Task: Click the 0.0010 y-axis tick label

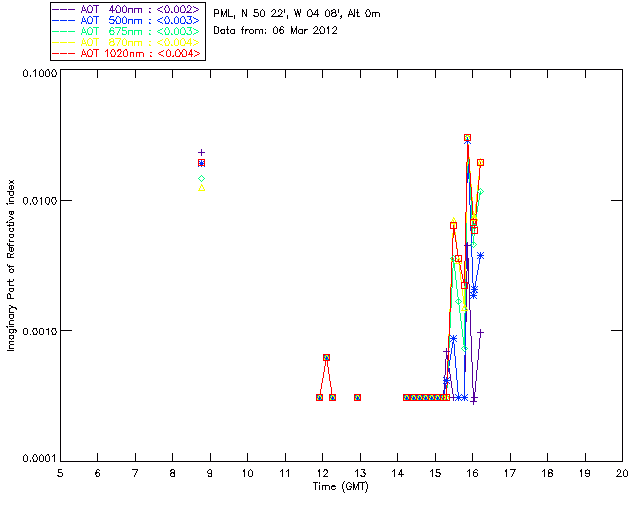Action: click(39, 331)
